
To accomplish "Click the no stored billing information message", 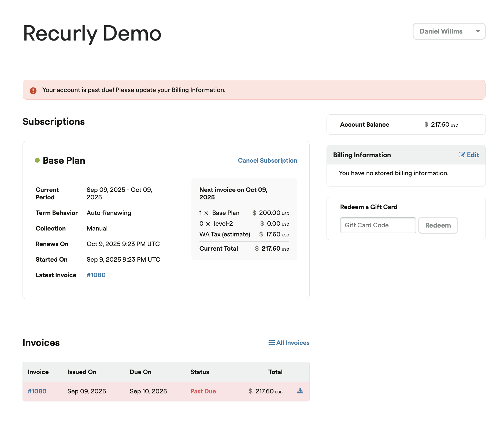I will 394,173.
